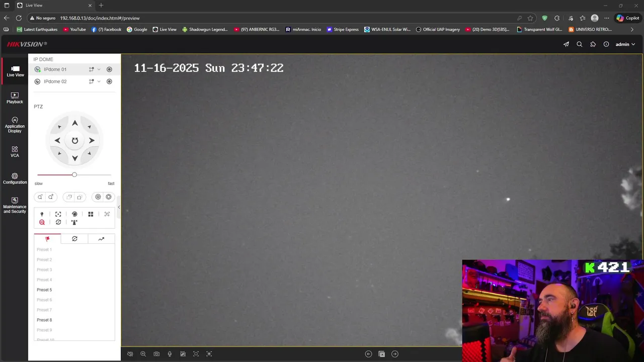This screenshot has height=362, width=644.
Task: Open Application Display in the sidebar
Action: click(15, 125)
